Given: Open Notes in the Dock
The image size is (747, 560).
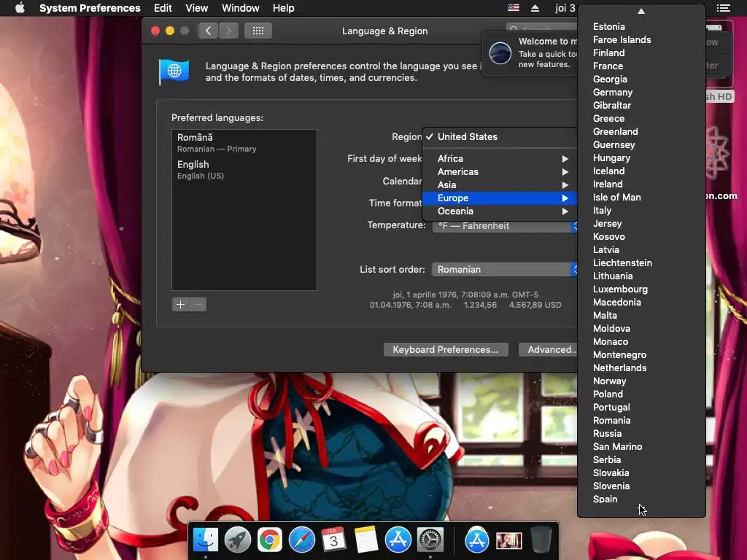Looking at the screenshot, I should coord(366,540).
